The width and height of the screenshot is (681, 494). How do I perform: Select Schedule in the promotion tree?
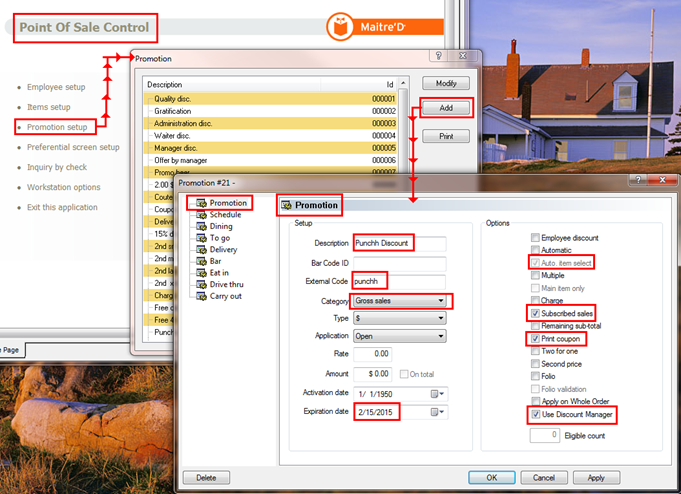click(225, 215)
